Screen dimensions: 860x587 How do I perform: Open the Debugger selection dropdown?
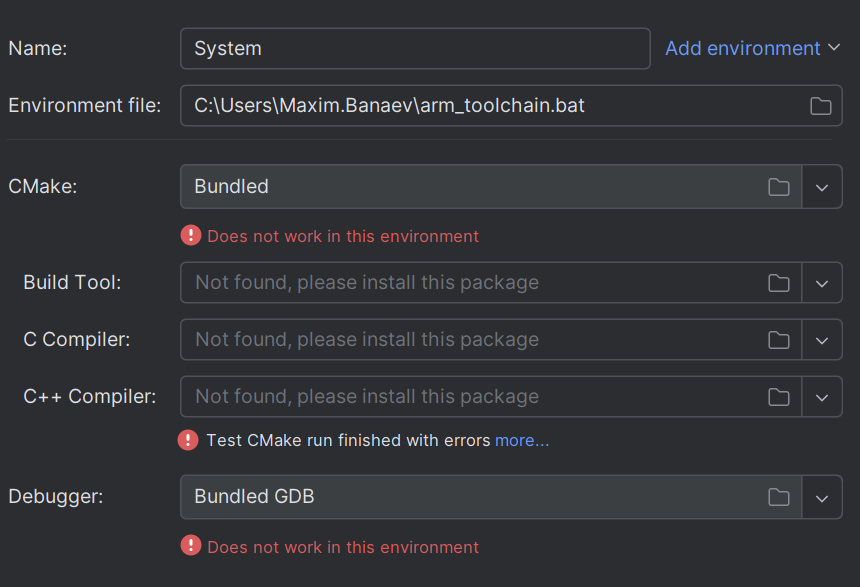[x=822, y=497]
